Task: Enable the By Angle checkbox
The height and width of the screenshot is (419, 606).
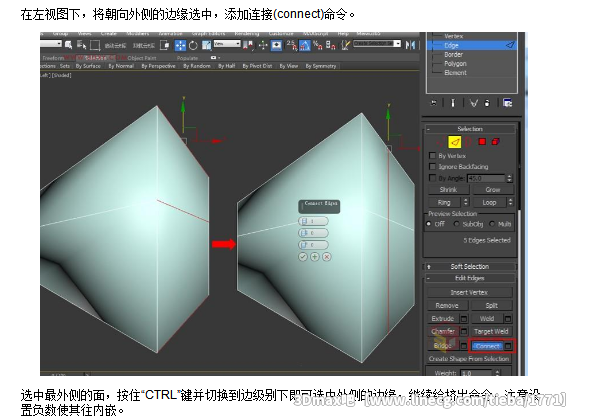Action: click(x=432, y=178)
